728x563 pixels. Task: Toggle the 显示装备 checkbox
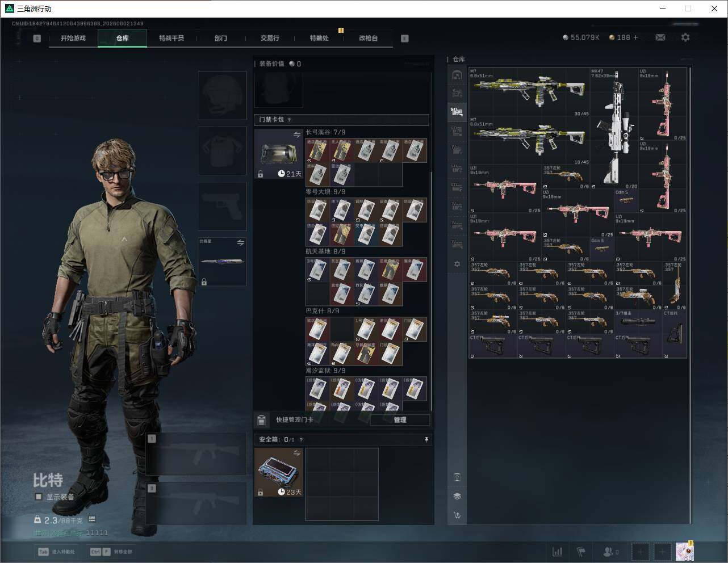pyautogui.click(x=39, y=497)
